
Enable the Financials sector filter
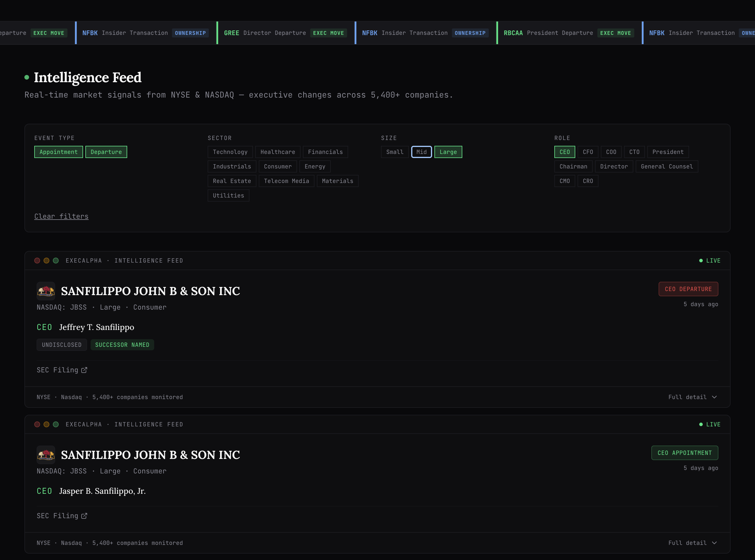[x=325, y=152]
